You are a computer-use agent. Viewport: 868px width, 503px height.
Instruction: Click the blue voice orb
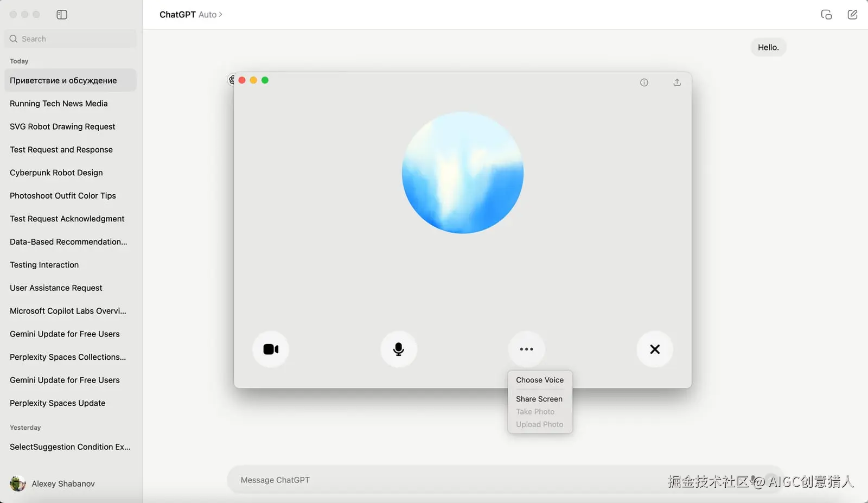click(463, 173)
